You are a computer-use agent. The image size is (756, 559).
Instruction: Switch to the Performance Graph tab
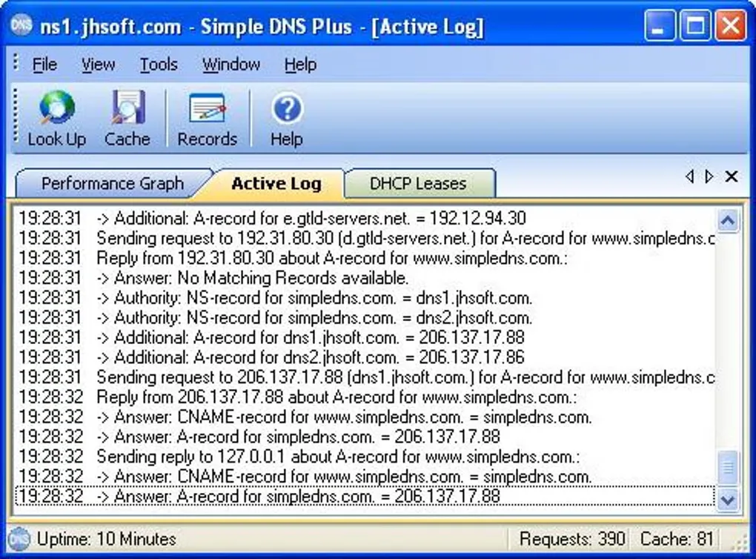click(113, 183)
